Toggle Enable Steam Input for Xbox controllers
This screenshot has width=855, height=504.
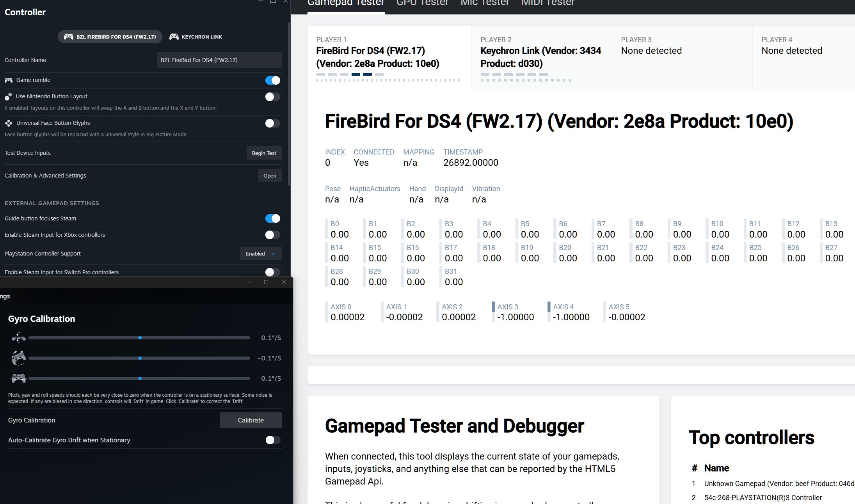click(x=272, y=235)
